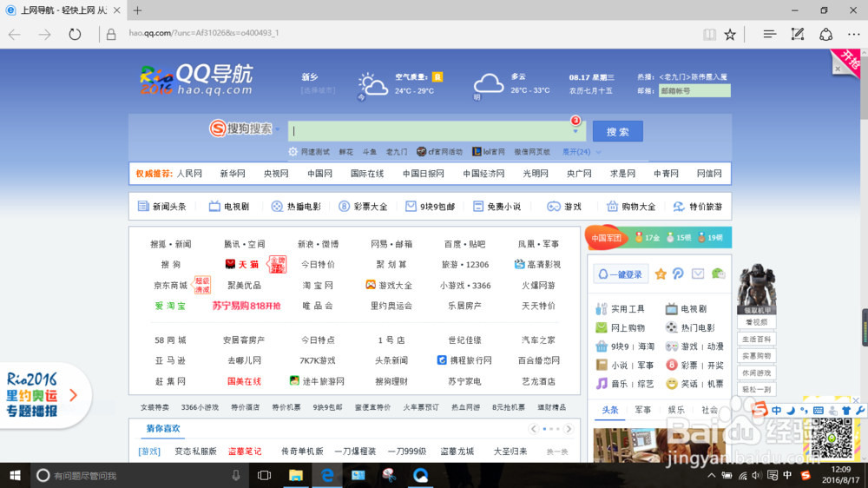Expand the 展开(24) hot links
The width and height of the screenshot is (868, 488).
point(582,152)
